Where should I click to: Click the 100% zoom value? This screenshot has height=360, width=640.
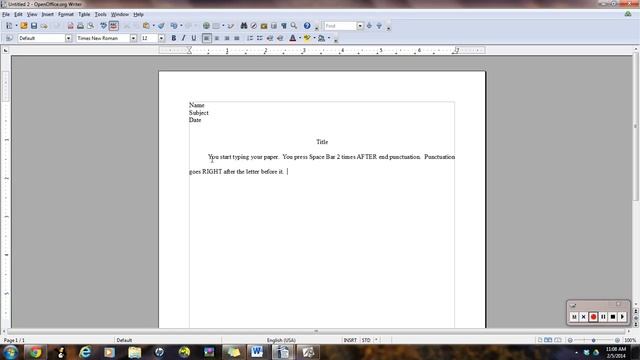pos(630,340)
